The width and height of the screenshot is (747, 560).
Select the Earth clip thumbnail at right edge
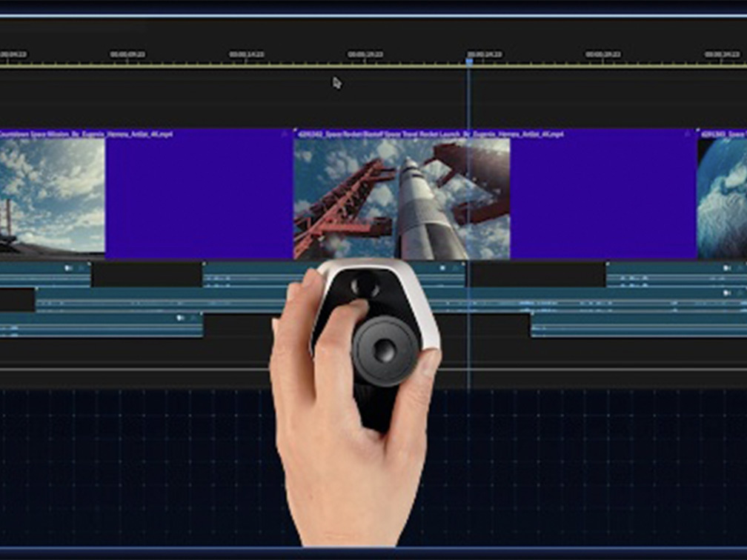(722, 199)
